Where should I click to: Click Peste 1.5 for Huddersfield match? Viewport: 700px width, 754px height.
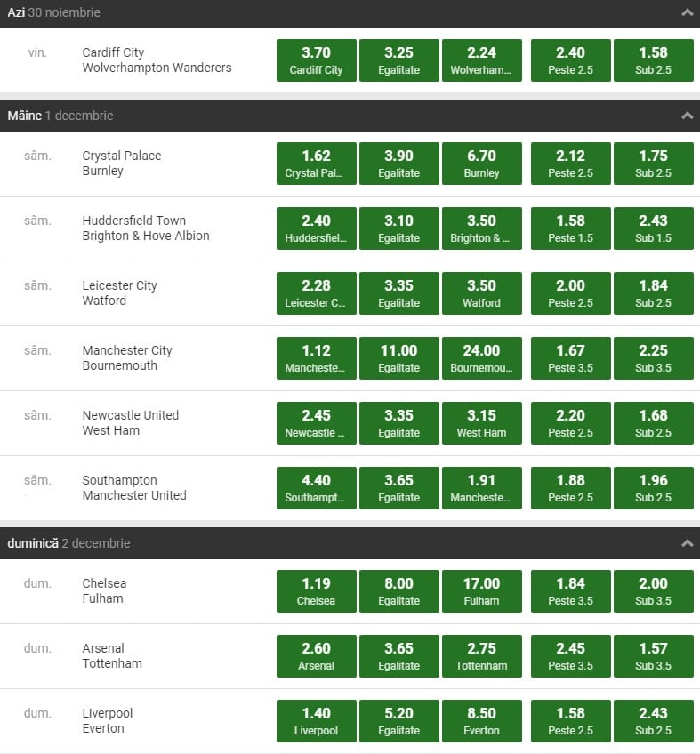tap(570, 229)
